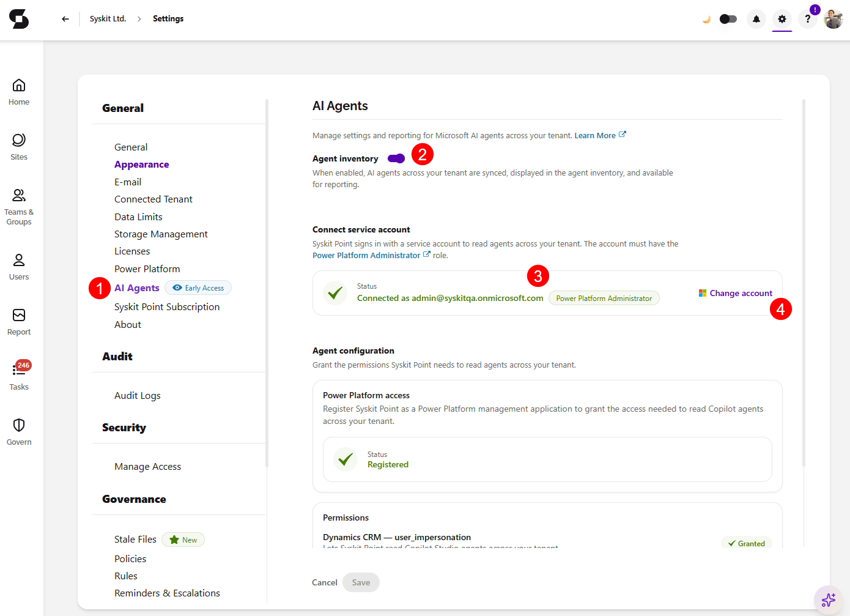Open Rules settings item
The height and width of the screenshot is (616, 850).
click(x=126, y=576)
